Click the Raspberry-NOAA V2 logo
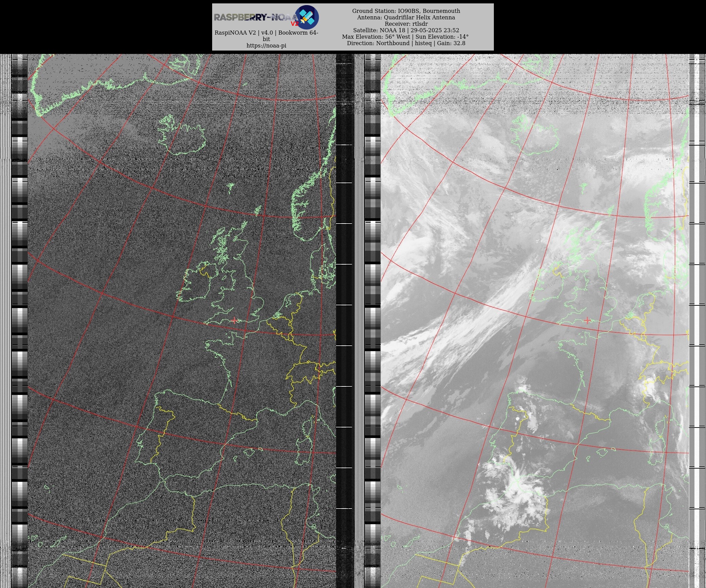The width and height of the screenshot is (706, 588). click(266, 17)
